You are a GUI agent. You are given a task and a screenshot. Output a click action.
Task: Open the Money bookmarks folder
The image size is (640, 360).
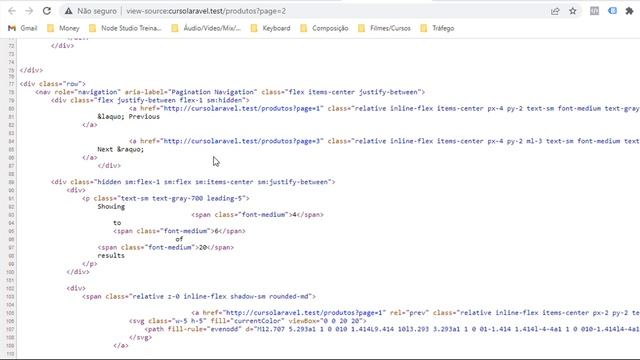point(64,28)
